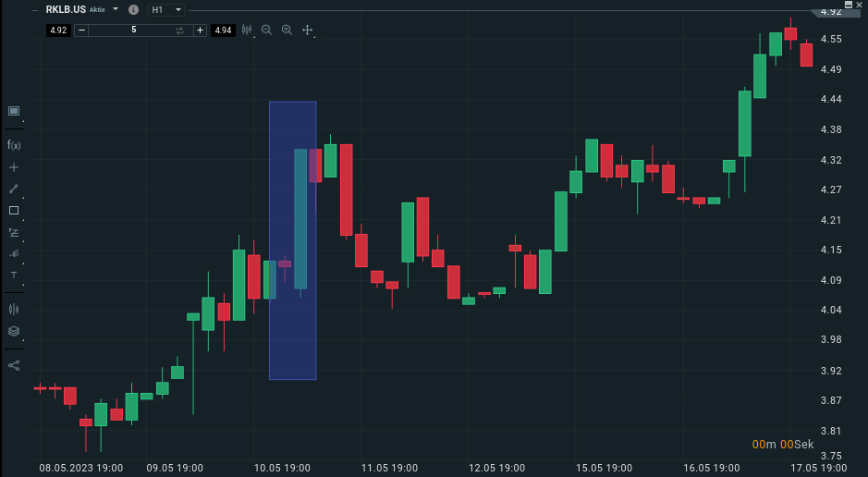Image resolution: width=868 pixels, height=477 pixels.
Task: Click the RKLB.US symbol name
Action: click(66, 9)
